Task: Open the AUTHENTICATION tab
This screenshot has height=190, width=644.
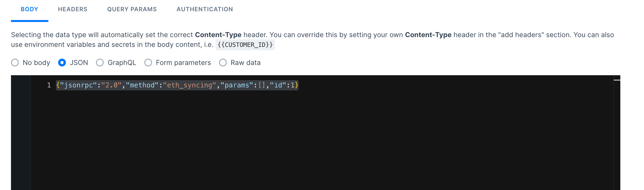Action: (x=205, y=10)
